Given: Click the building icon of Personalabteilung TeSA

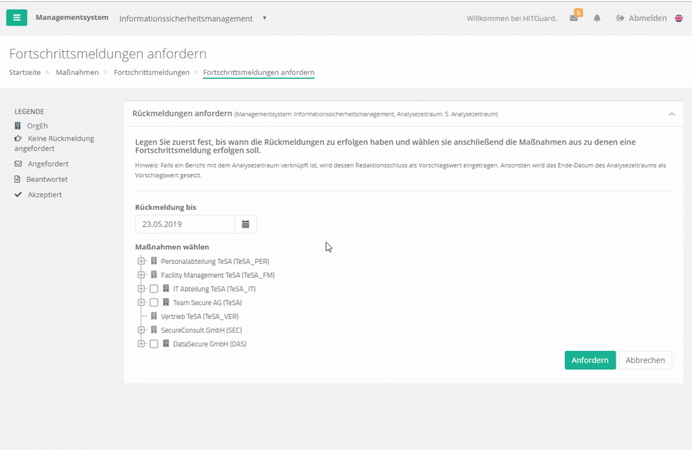Looking at the screenshot, I should tap(154, 261).
